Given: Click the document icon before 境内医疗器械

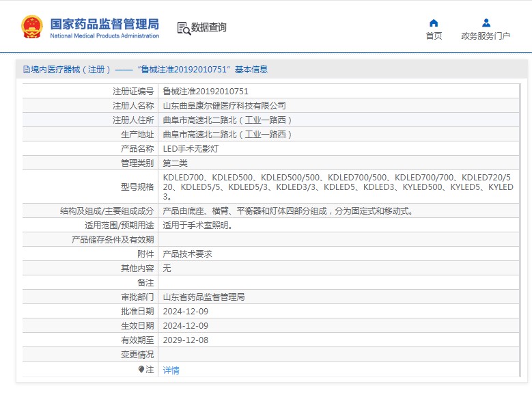Looking at the screenshot, I should coord(27,70).
